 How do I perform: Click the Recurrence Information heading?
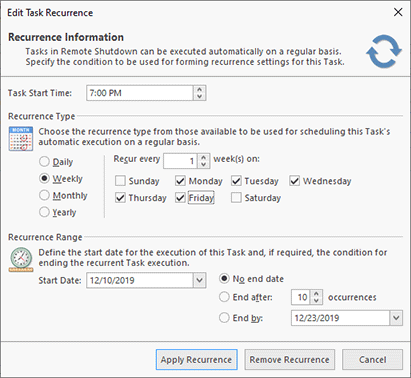(x=66, y=37)
